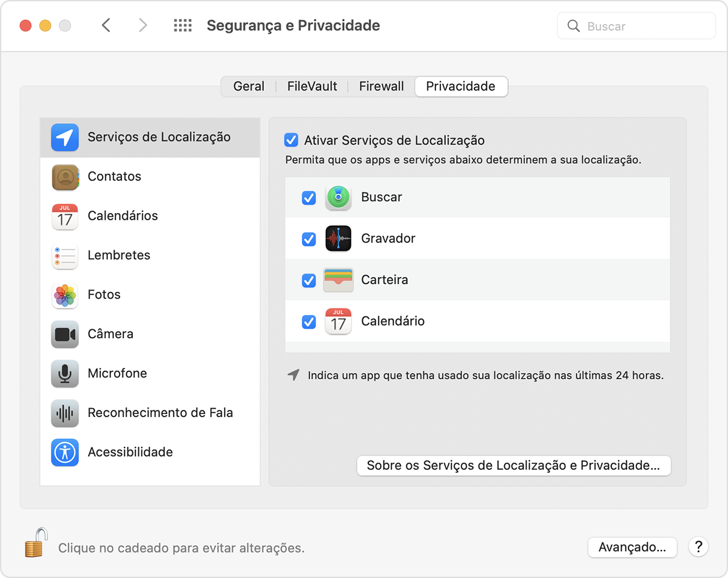Screen dimensions: 728x578
Task: Disable Ativar Serviços de Localização checkbox
Action: (x=291, y=140)
